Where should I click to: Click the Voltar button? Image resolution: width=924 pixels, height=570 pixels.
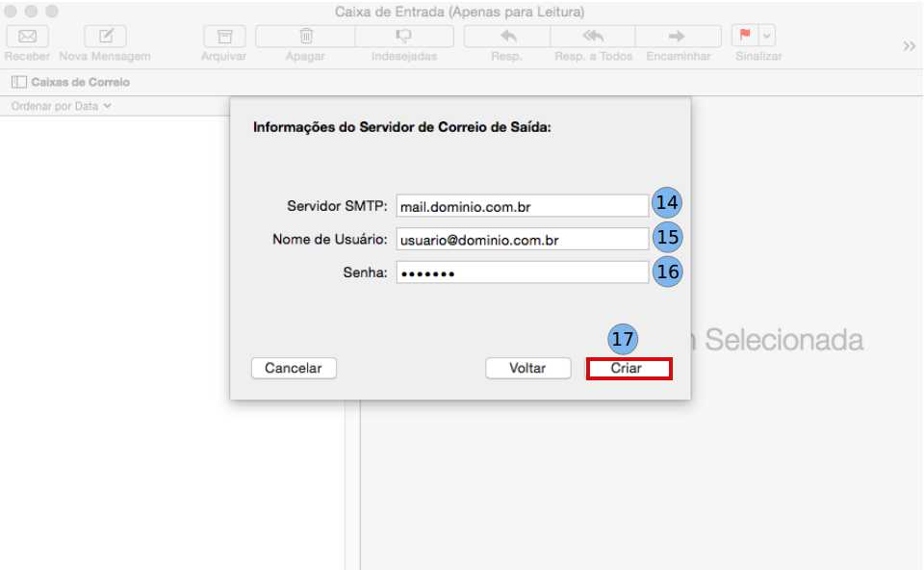pyautogui.click(x=528, y=368)
